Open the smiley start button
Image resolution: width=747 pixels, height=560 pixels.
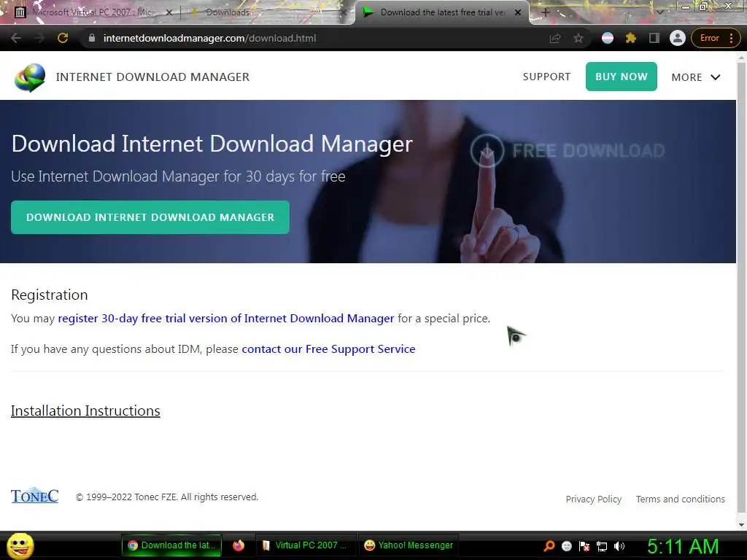point(20,545)
